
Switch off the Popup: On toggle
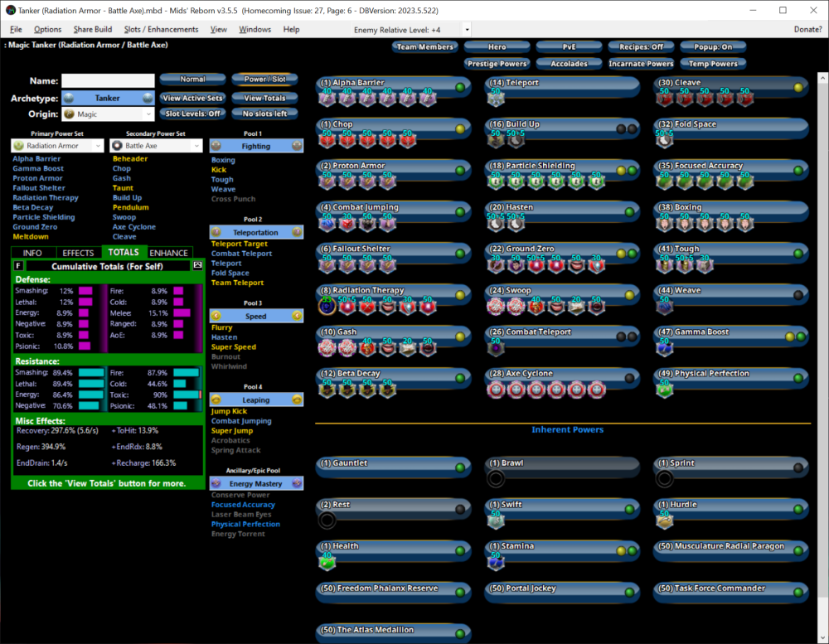pyautogui.click(x=711, y=47)
